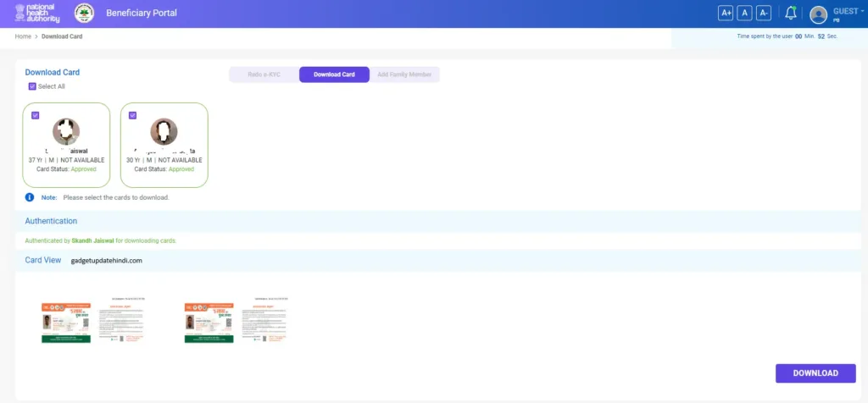Uncheck the 37 Yr beneficiary card checkbox
Viewport: 868px width, 403px height.
tap(35, 115)
